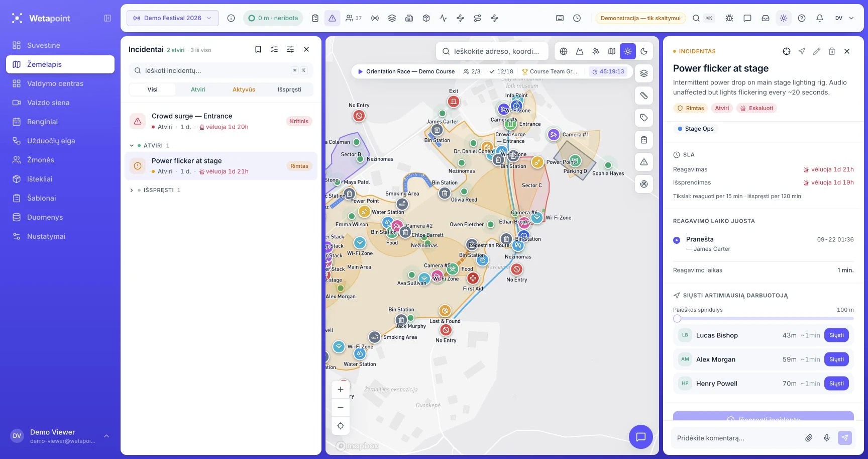Image resolution: width=868 pixels, height=459 pixels.
Task: Click the incident search field Ieškoti incidentų
Action: tap(221, 70)
